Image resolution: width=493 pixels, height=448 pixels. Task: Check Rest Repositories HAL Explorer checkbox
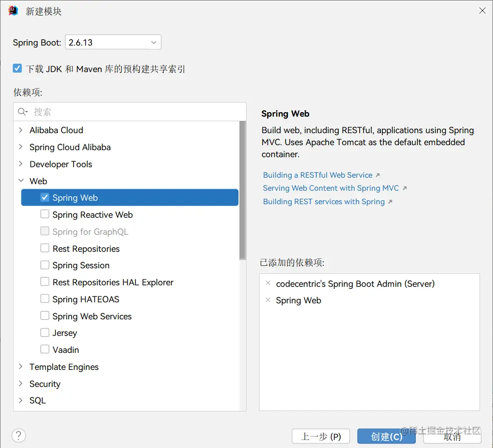coord(45,282)
